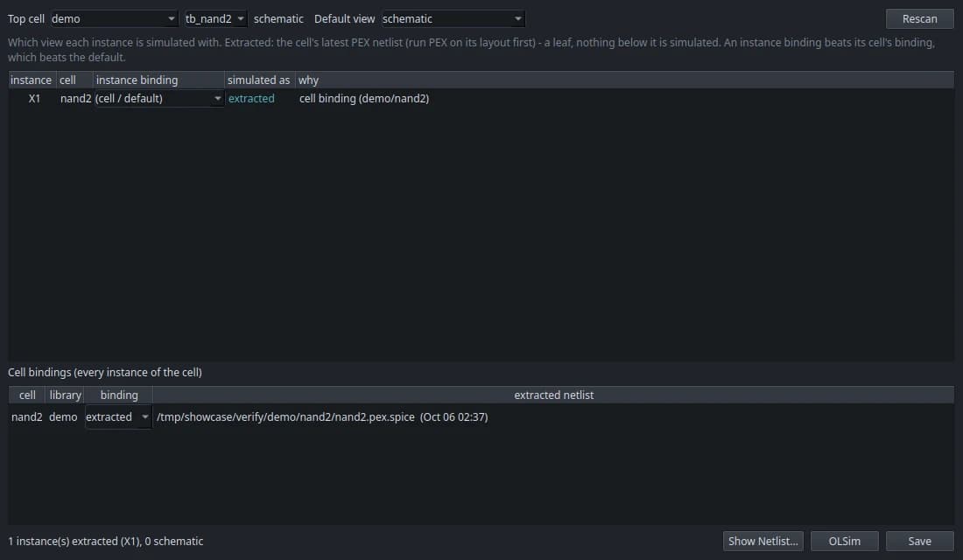Select status text '1 instance(s) extracted (X1), 0 schematic'
963x560 pixels.
(x=106, y=541)
